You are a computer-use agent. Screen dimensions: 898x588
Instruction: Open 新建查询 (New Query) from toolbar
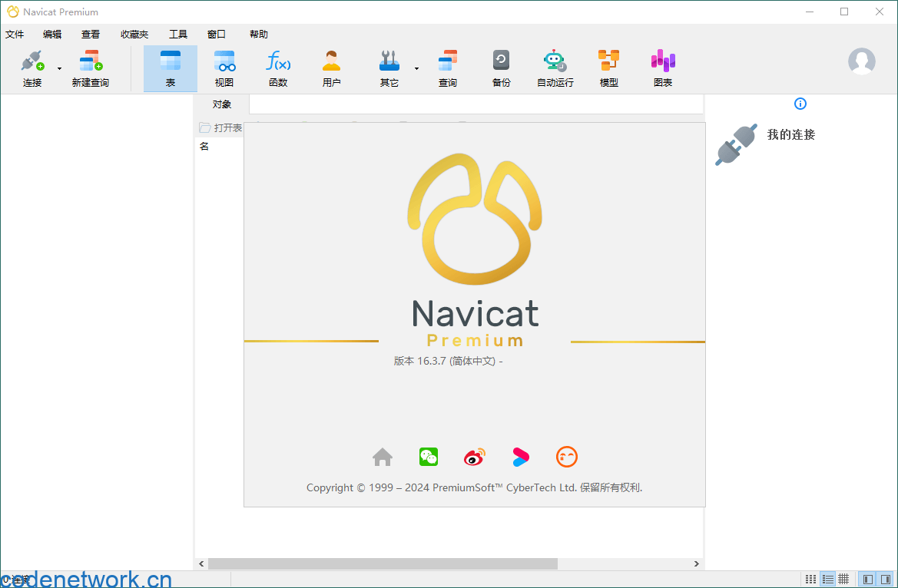pos(91,68)
